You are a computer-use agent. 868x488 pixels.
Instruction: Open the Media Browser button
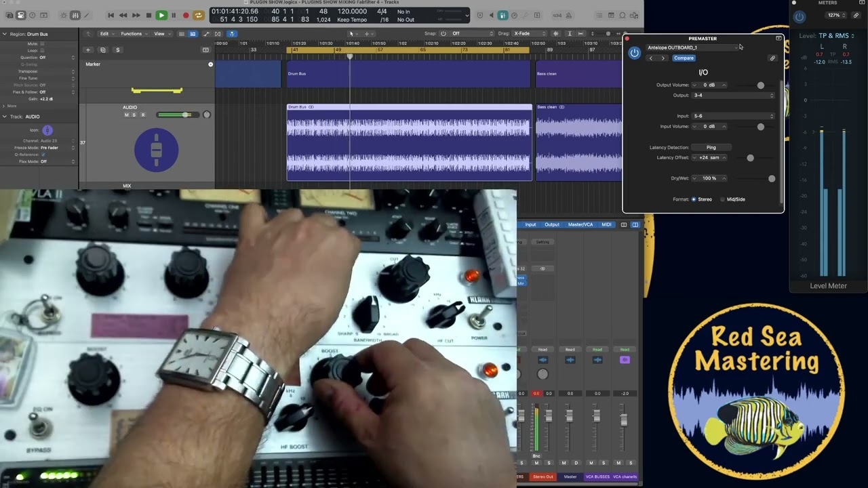[633, 15]
